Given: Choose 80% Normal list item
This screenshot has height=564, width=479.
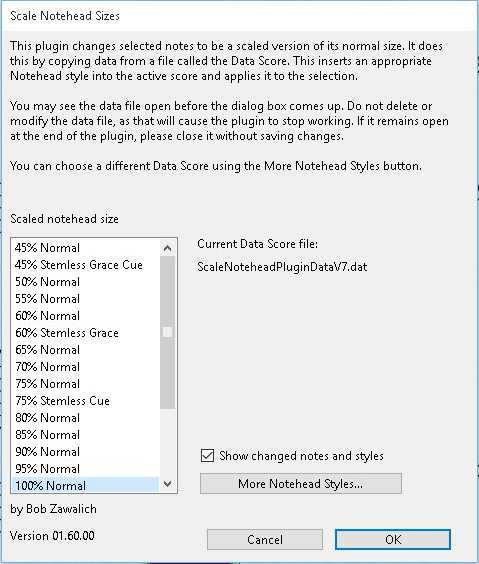Looking at the screenshot, I should [86, 418].
